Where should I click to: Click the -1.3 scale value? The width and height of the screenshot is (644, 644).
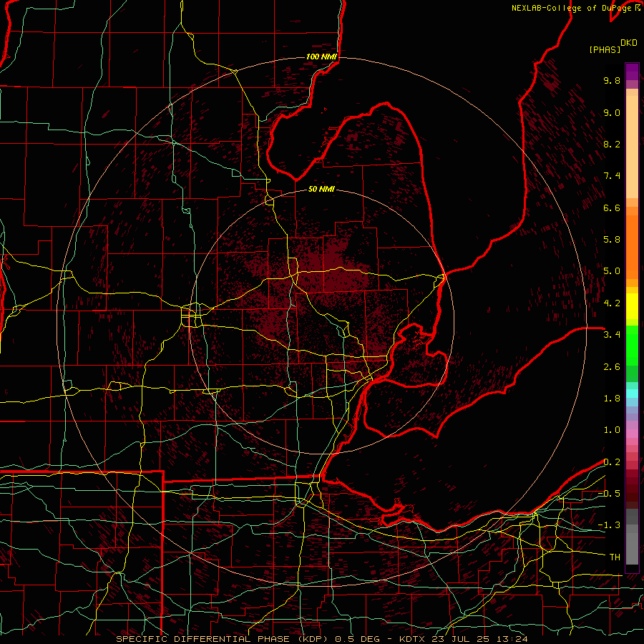pos(609,525)
